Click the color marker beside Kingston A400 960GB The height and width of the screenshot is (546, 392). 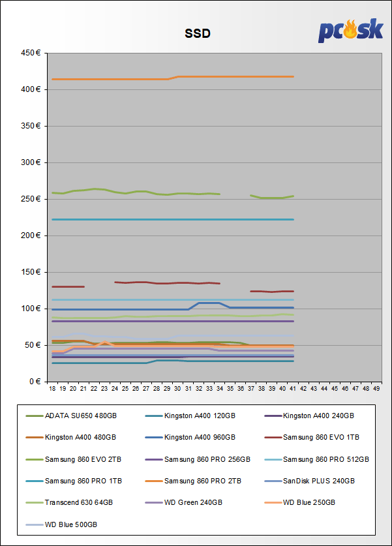[x=153, y=437]
